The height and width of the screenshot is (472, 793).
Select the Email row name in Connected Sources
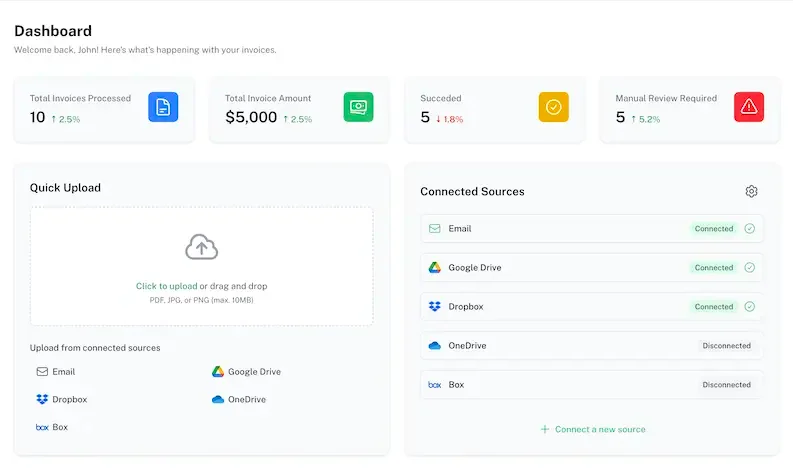460,229
